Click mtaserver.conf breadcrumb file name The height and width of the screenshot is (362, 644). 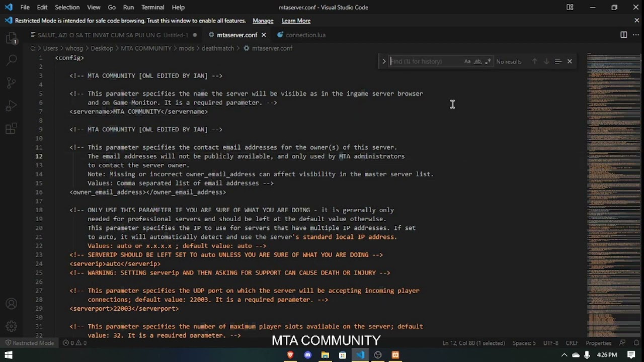point(272,48)
